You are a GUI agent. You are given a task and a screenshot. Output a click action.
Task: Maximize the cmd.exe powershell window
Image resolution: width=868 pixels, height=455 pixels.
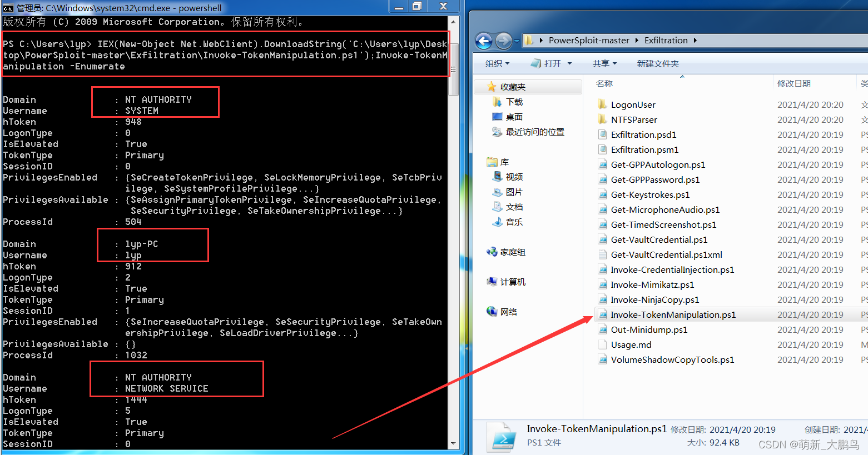(x=417, y=6)
